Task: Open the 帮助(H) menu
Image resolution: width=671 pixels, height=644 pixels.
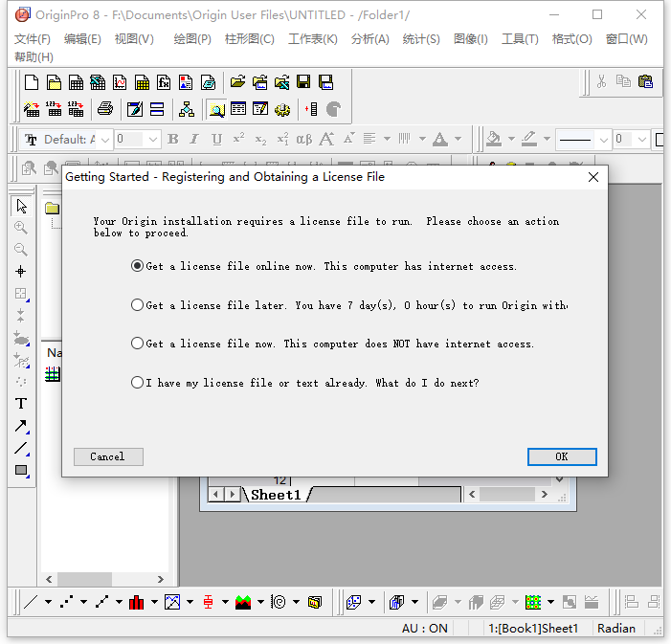Action: pos(34,56)
